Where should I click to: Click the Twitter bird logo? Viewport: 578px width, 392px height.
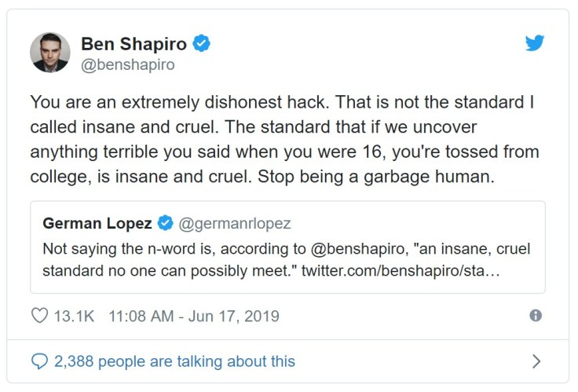pos(535,43)
